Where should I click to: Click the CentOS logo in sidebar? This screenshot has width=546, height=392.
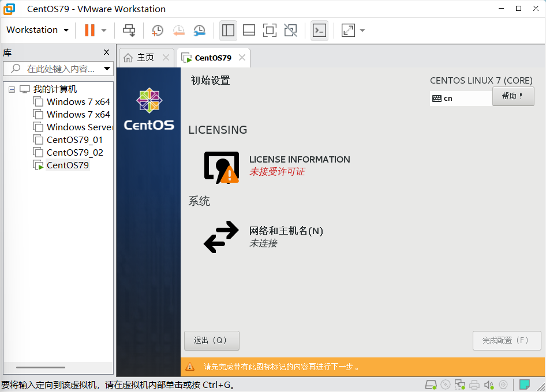pos(149,109)
